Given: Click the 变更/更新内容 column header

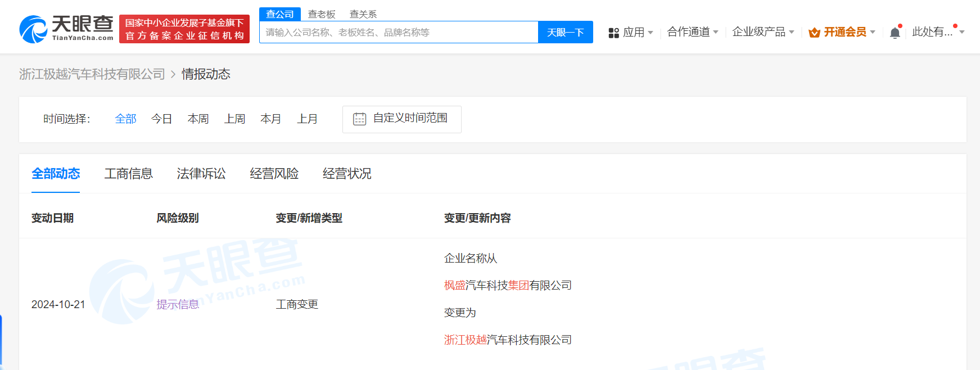Looking at the screenshot, I should [x=477, y=218].
